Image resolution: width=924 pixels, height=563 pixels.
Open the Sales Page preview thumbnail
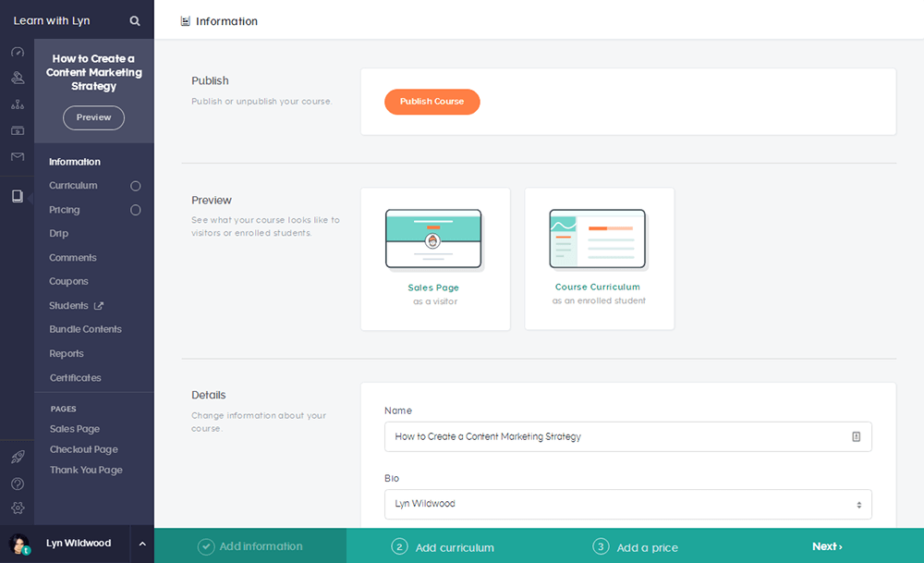pos(433,239)
